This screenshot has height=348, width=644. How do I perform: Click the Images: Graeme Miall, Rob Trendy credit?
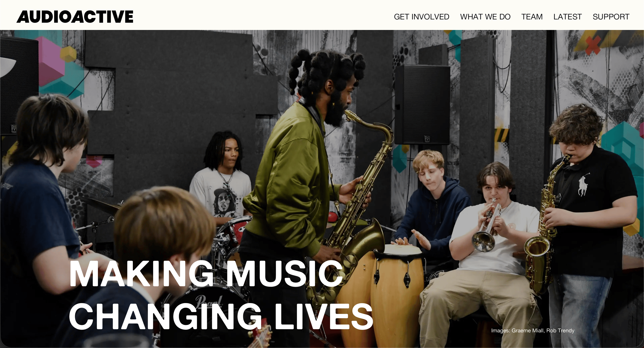533,331
